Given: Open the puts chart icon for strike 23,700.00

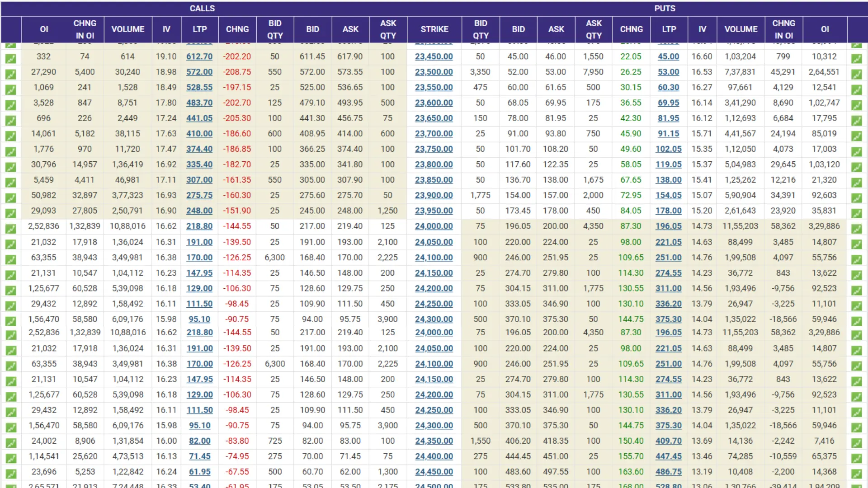Looking at the screenshot, I should pos(856,136).
